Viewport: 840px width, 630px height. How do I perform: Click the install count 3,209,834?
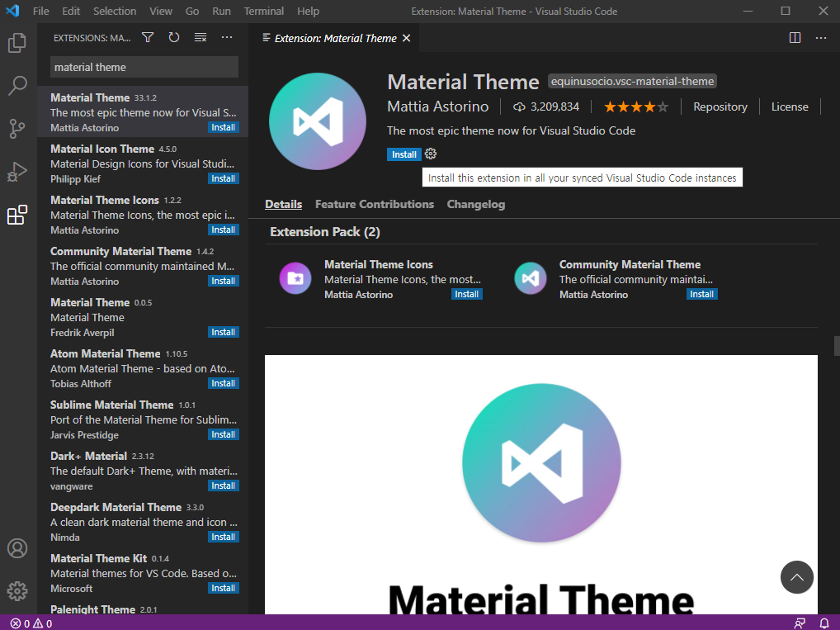coord(546,107)
